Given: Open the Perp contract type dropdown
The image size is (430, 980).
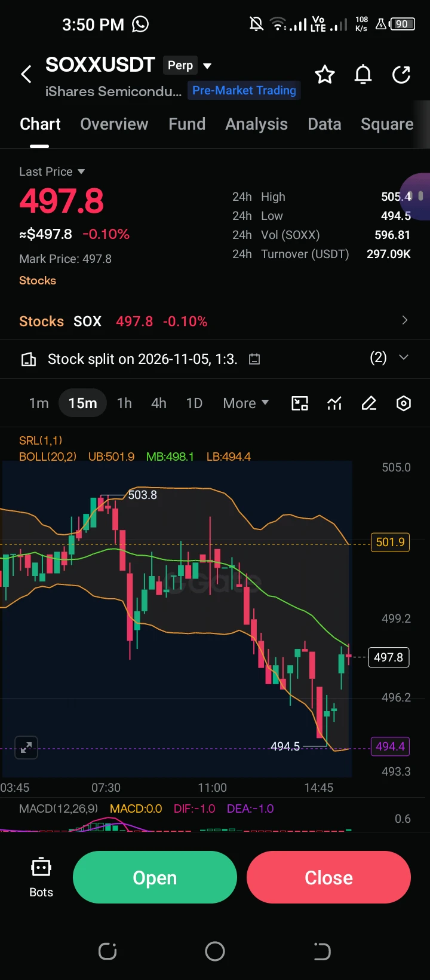Looking at the screenshot, I should (x=188, y=66).
